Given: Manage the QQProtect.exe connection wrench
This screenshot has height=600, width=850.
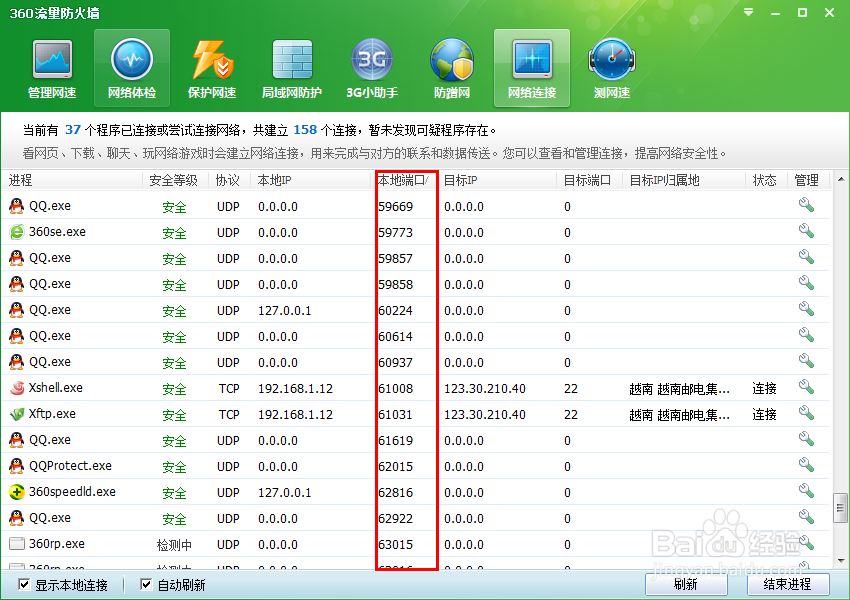Looking at the screenshot, I should (x=806, y=465).
